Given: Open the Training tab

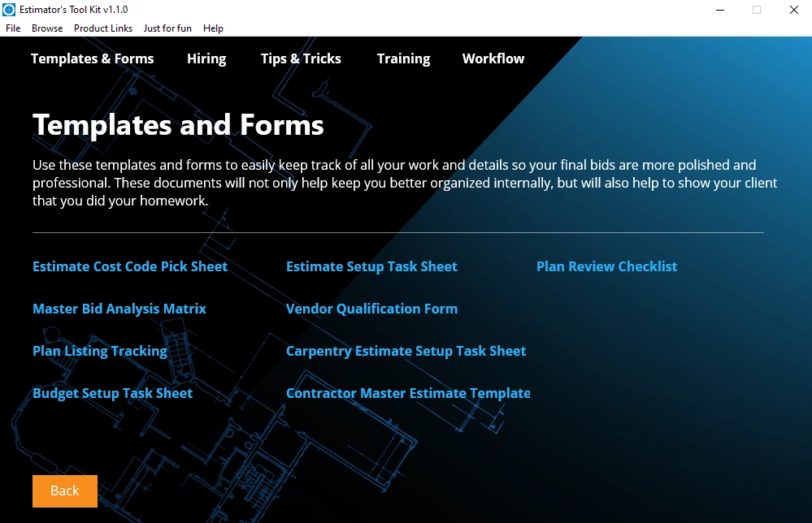Looking at the screenshot, I should [403, 58].
